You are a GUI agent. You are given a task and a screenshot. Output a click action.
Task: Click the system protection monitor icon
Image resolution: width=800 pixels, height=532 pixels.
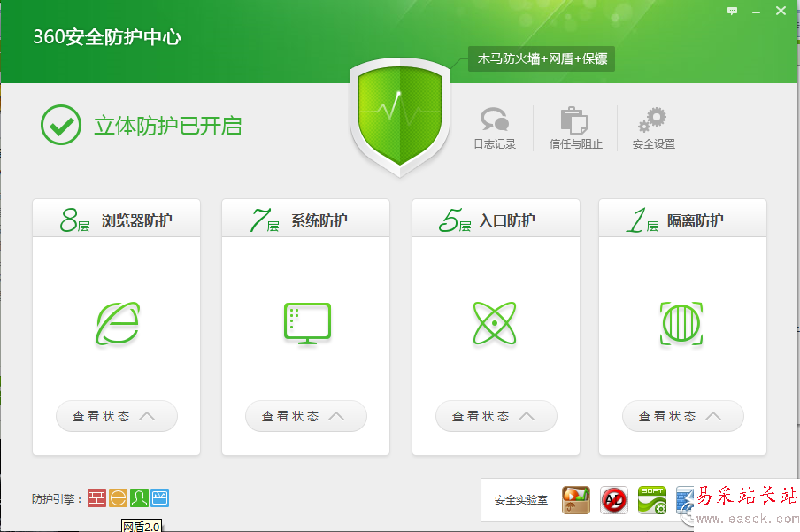305,324
